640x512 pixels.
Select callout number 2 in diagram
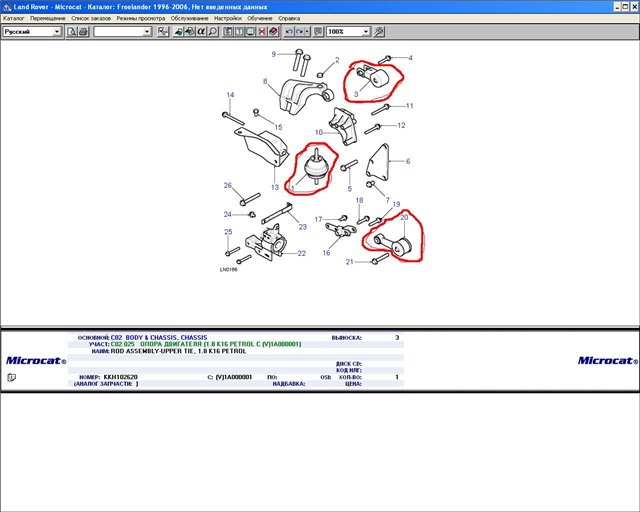coord(337,60)
